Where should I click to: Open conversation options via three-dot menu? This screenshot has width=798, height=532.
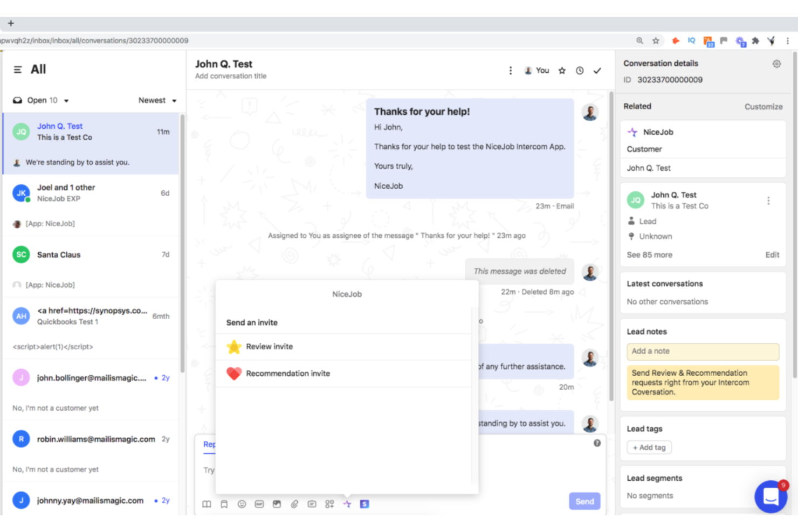tap(510, 70)
